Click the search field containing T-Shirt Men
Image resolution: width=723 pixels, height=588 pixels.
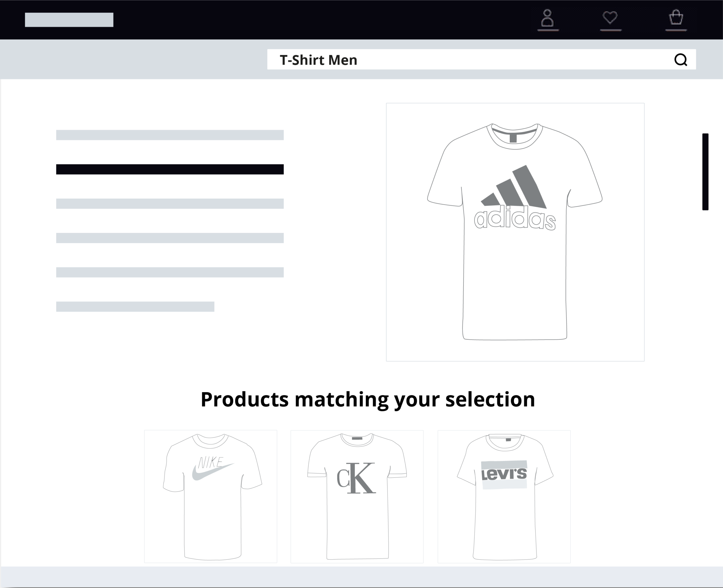tap(481, 59)
